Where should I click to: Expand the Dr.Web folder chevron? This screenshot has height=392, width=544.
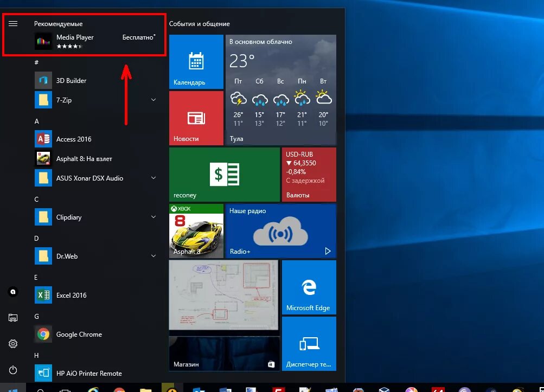[x=153, y=256]
